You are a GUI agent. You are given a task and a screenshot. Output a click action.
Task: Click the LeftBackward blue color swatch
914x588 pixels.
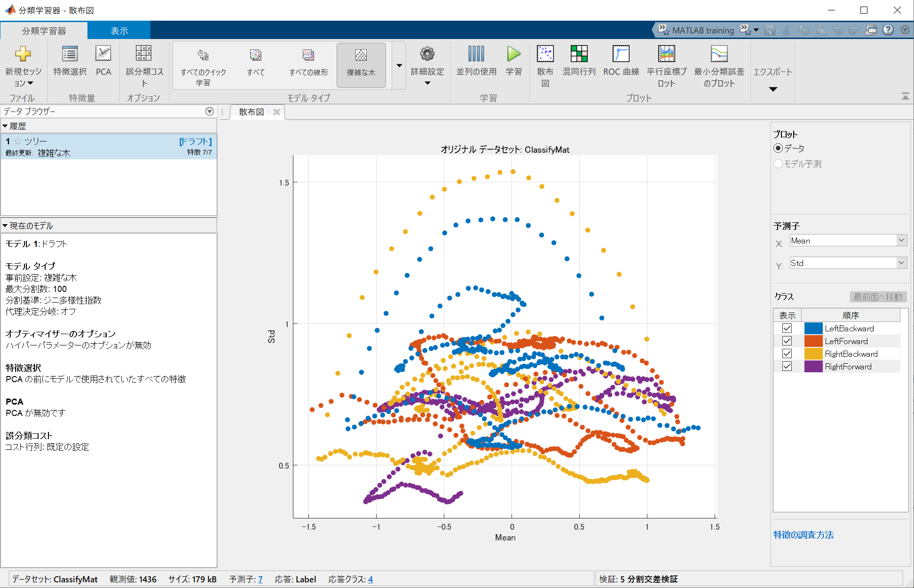[x=813, y=328]
